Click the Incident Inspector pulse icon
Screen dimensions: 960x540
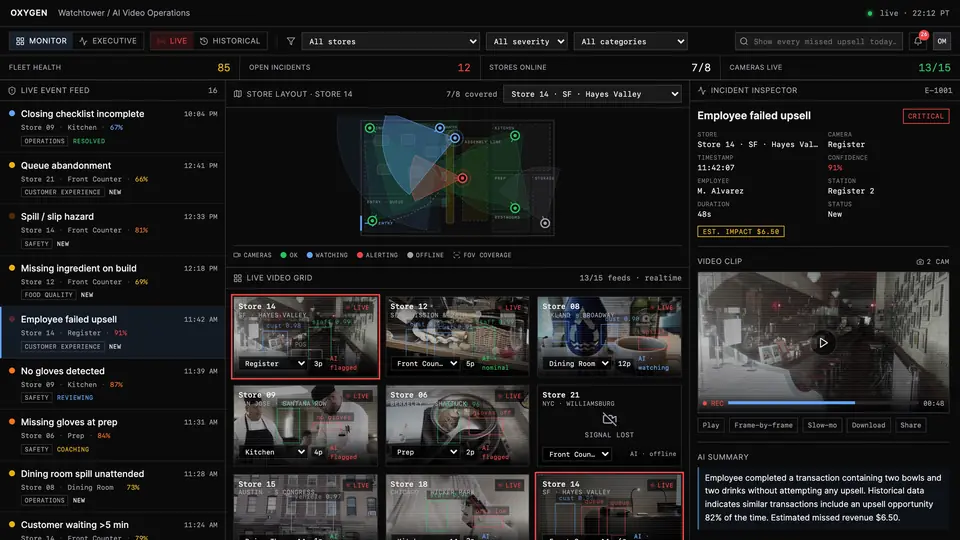click(702, 91)
